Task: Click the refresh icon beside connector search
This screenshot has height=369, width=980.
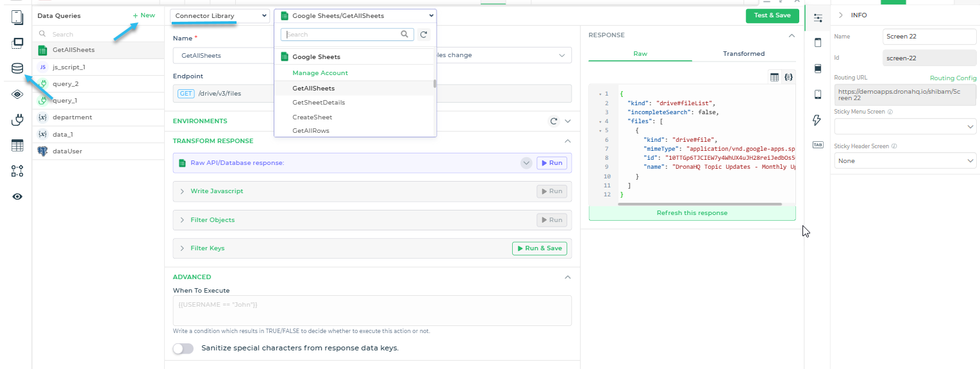Action: (424, 35)
